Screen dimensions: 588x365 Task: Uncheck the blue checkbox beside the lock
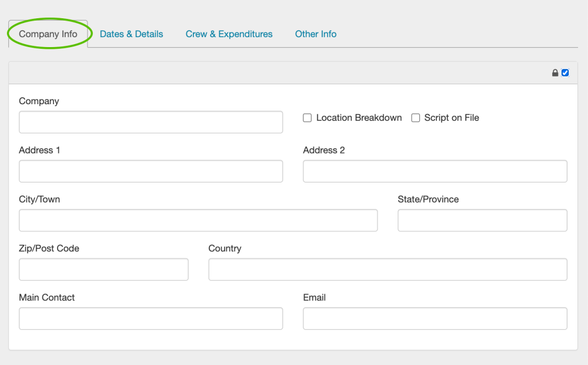pos(565,73)
